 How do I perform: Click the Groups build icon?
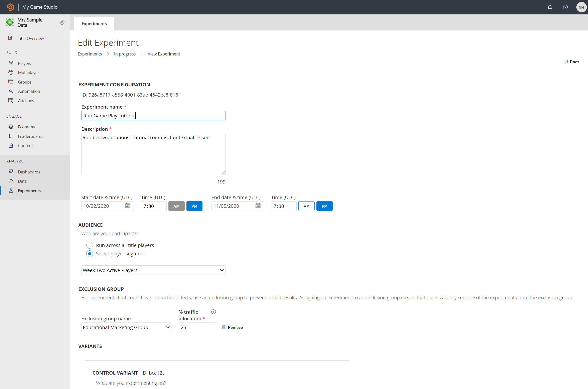click(x=11, y=82)
